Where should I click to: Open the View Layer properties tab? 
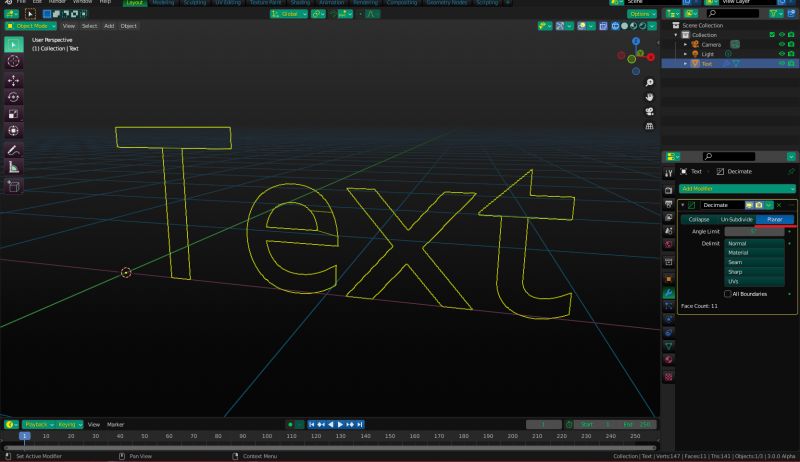668,217
